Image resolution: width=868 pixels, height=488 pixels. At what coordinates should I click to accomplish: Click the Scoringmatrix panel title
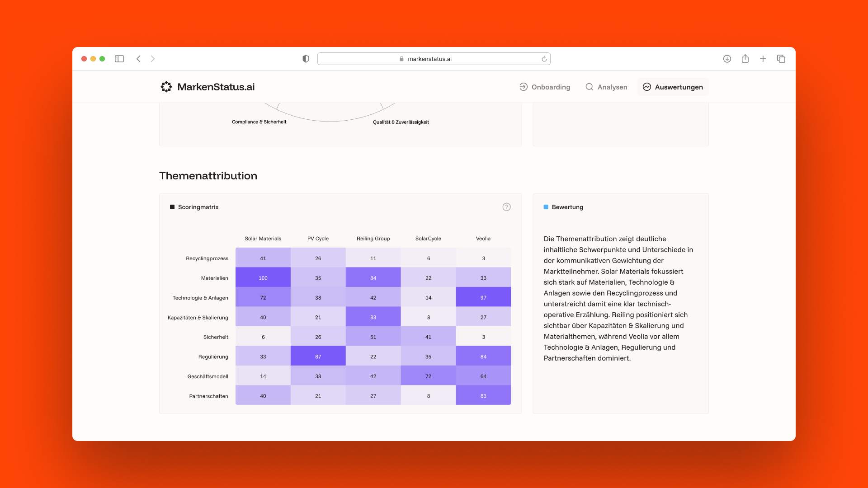pos(198,207)
